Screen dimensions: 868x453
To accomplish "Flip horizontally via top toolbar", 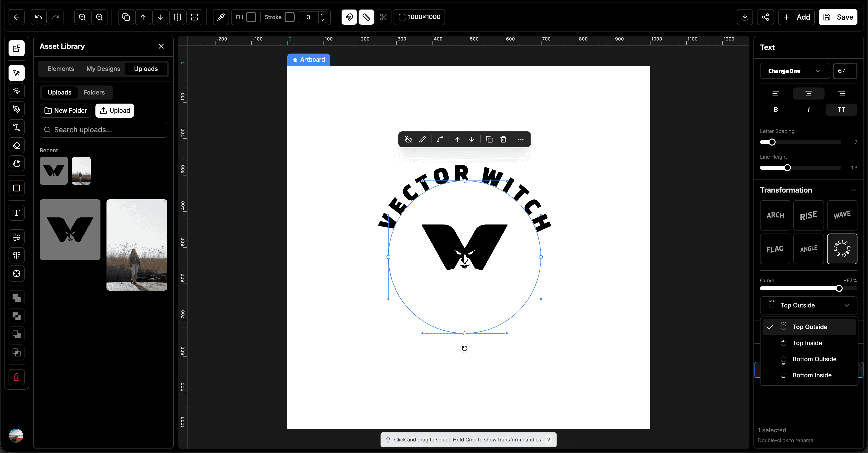I will point(178,17).
